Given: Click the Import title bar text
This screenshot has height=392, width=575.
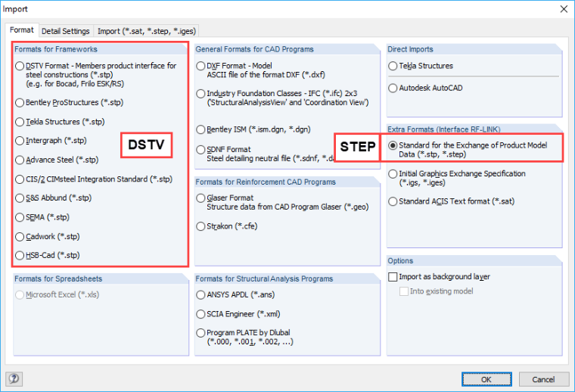Looking at the screenshot, I should pos(15,9).
